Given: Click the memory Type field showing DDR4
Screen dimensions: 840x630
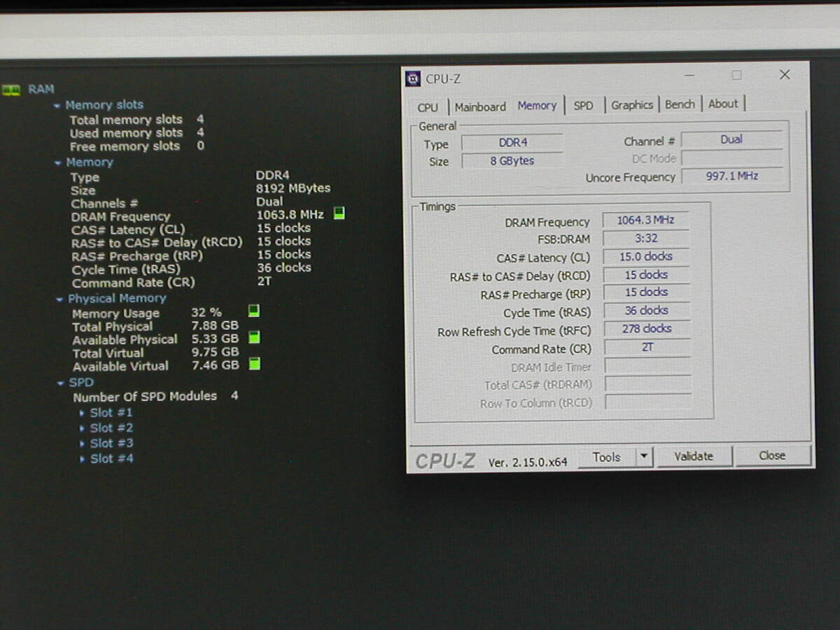Looking at the screenshot, I should pos(512,143).
